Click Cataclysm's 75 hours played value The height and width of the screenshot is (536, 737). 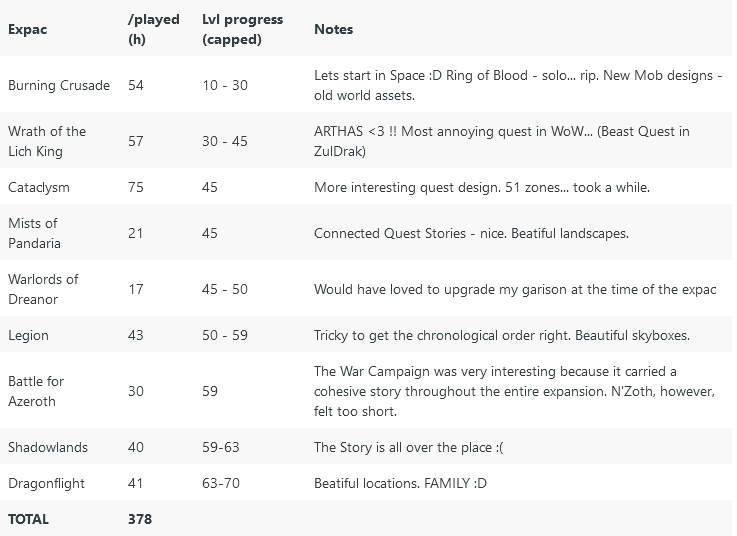135,187
